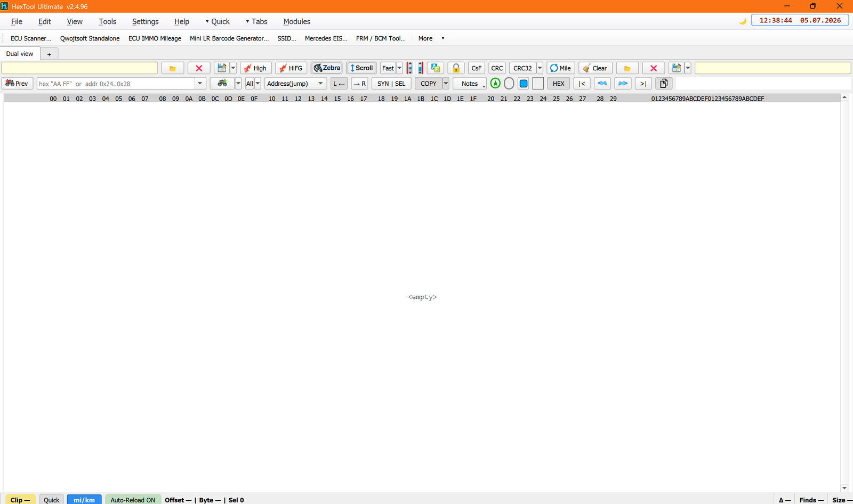This screenshot has height=504, width=853.
Task: Click the binoculars search icon button
Action: (222, 84)
